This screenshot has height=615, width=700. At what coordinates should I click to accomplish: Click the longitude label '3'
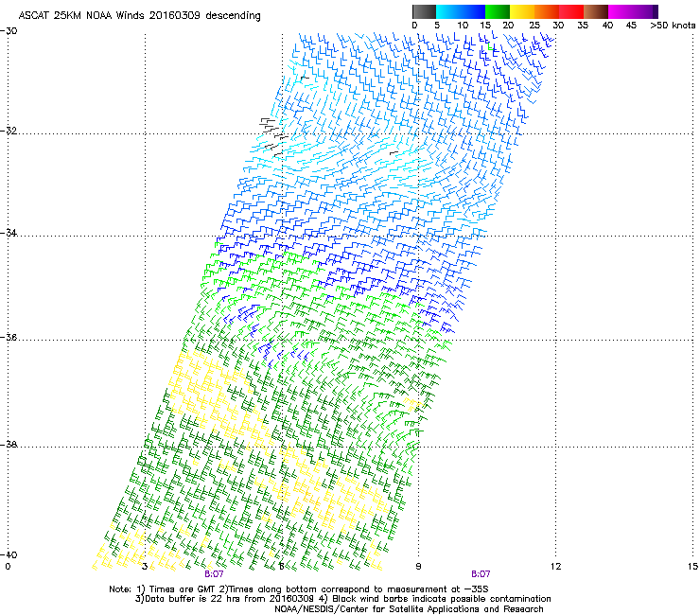point(145,567)
